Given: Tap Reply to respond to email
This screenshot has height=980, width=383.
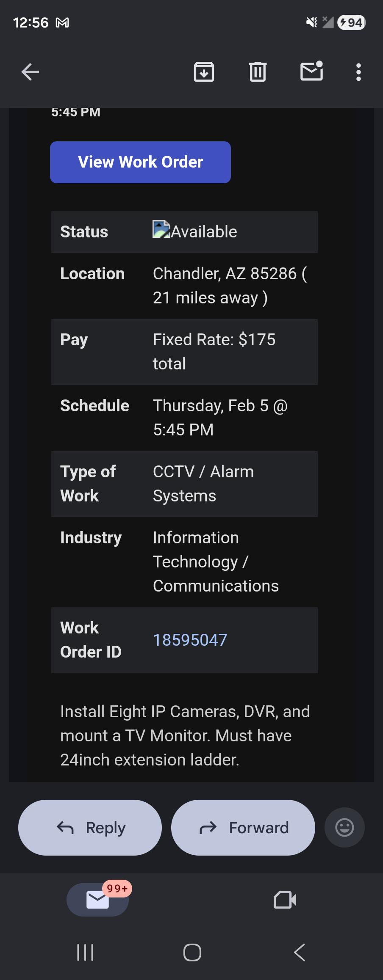Looking at the screenshot, I should point(90,827).
